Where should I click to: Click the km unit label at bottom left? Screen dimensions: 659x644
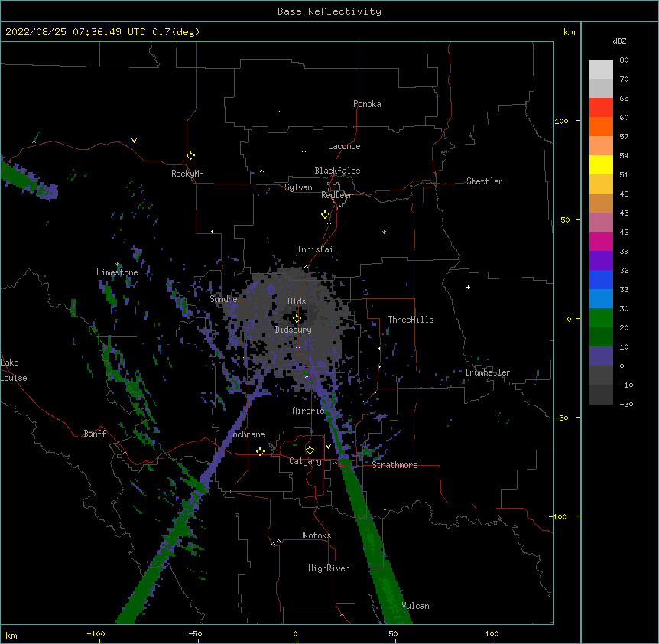(11, 635)
